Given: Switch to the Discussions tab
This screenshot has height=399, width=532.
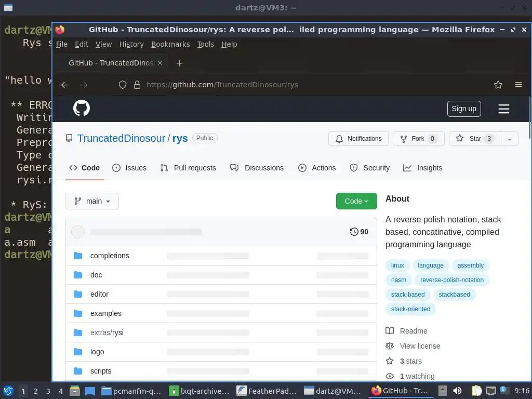Looking at the screenshot, I should pos(257,168).
